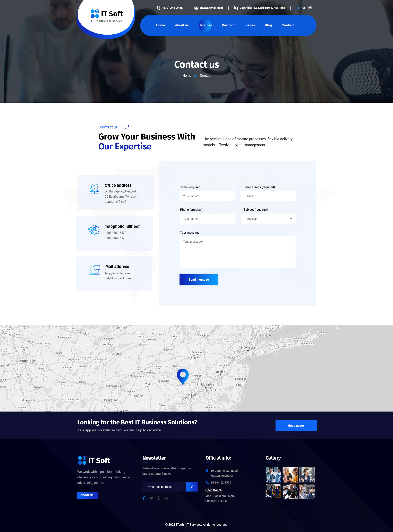Click the Send message button

[x=198, y=279]
